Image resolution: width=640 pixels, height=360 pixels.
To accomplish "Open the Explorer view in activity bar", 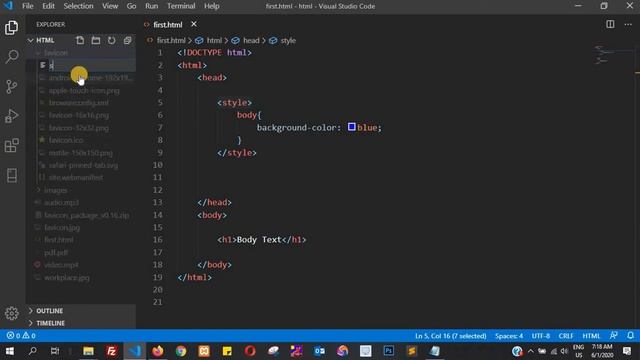I will pos(11,27).
